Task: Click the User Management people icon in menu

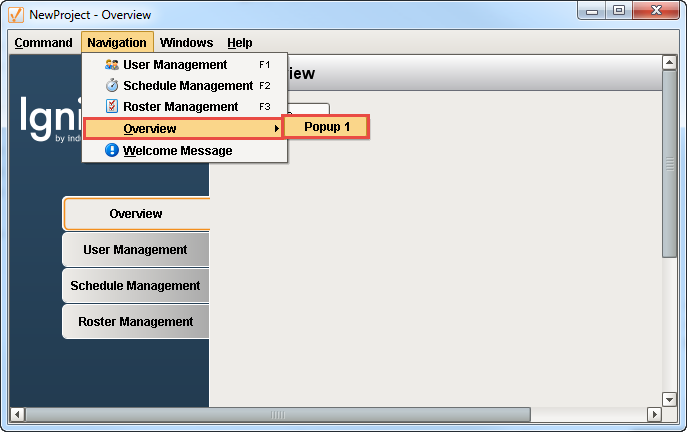Action: click(112, 65)
